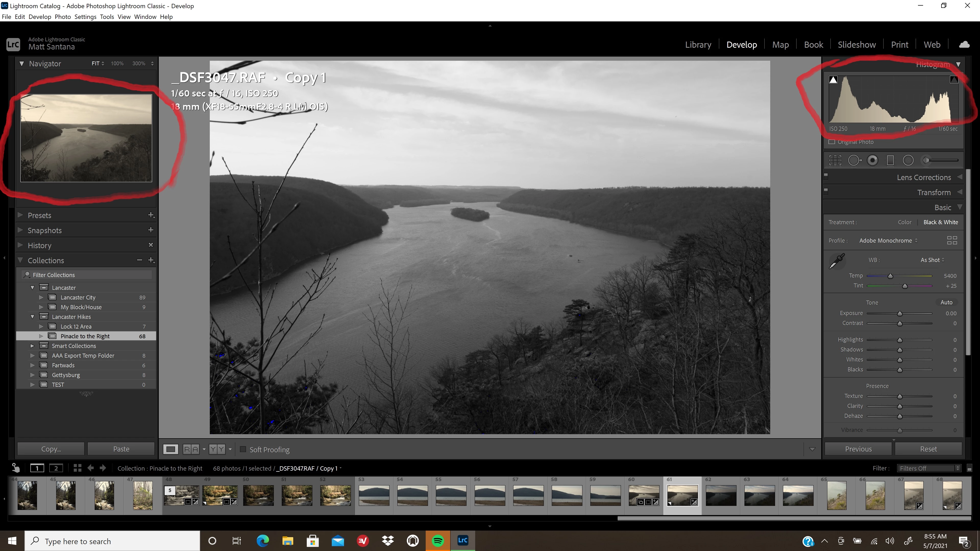Select the Crop Overlay tool icon
Image resolution: width=980 pixels, height=551 pixels.
point(835,160)
